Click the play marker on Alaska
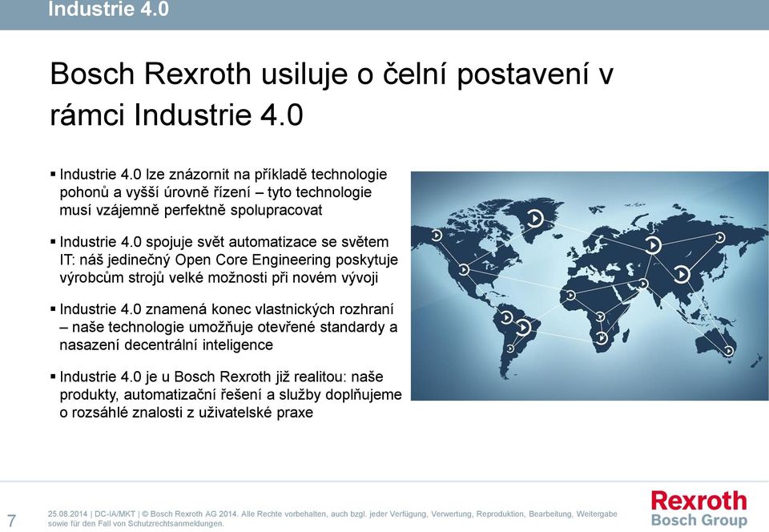This screenshot has width=769, height=532. (x=436, y=236)
